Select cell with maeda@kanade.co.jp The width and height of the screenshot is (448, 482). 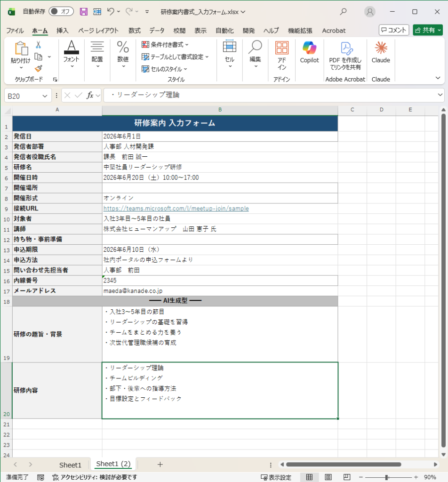pos(220,291)
